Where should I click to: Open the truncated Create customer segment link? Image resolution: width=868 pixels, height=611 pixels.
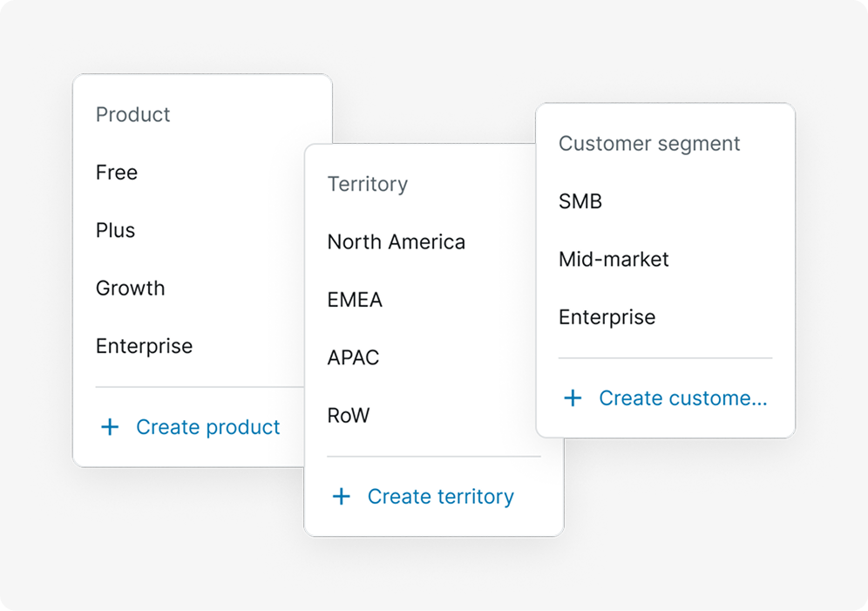click(x=683, y=398)
